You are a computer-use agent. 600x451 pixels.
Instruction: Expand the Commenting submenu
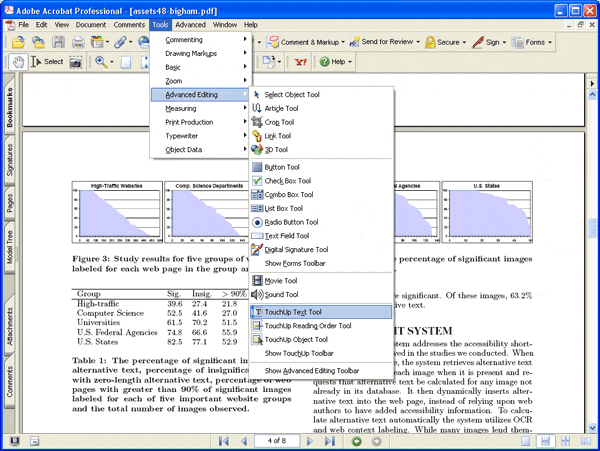(201, 40)
